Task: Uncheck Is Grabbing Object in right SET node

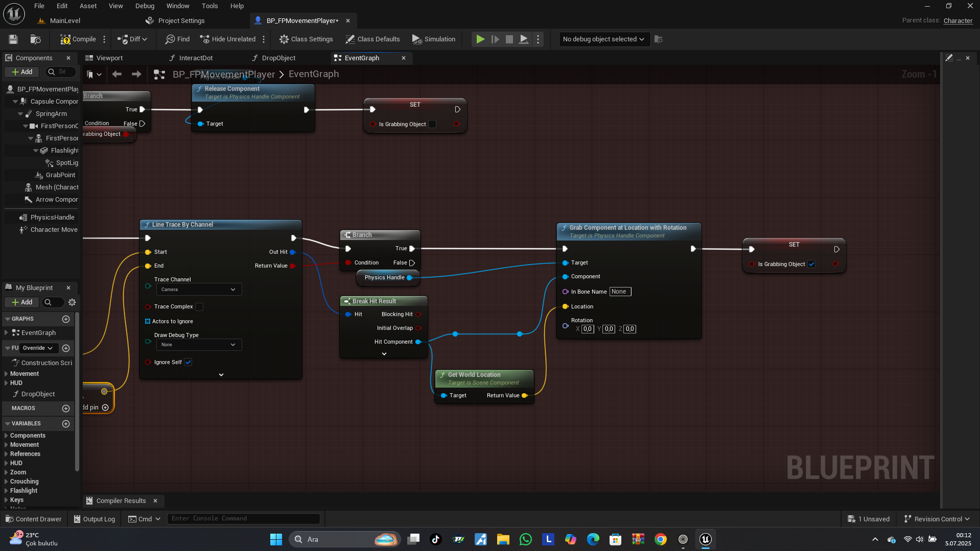Action: pos(811,265)
